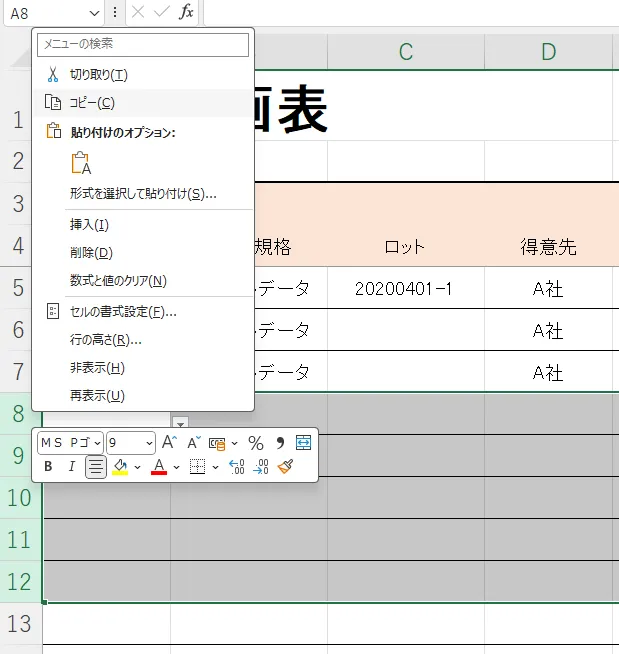Screen dimensions: 619x654
Task: Select row 2 header
Action: click(18, 161)
